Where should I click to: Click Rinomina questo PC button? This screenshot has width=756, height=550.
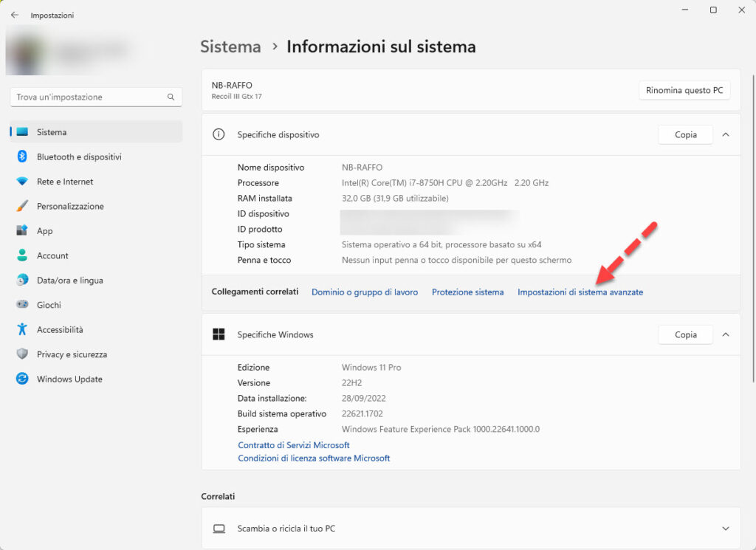coord(684,90)
